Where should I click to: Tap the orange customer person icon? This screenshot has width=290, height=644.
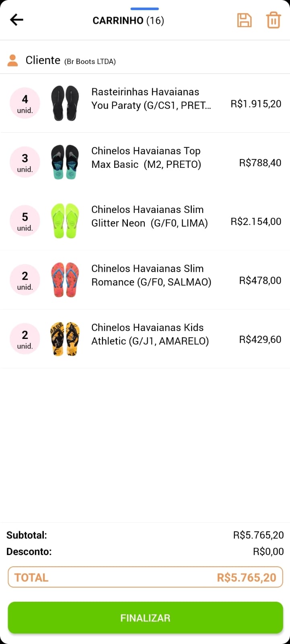click(x=13, y=60)
